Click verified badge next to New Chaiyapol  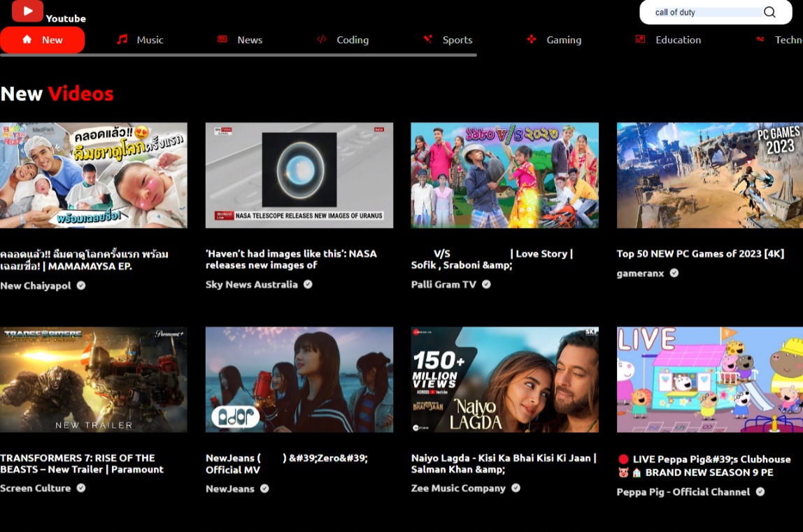pyautogui.click(x=81, y=285)
